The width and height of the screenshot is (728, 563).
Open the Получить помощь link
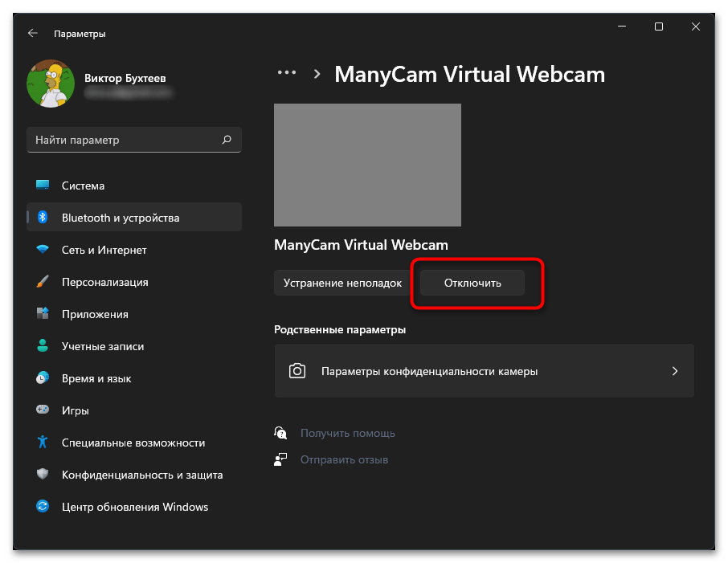tap(347, 433)
